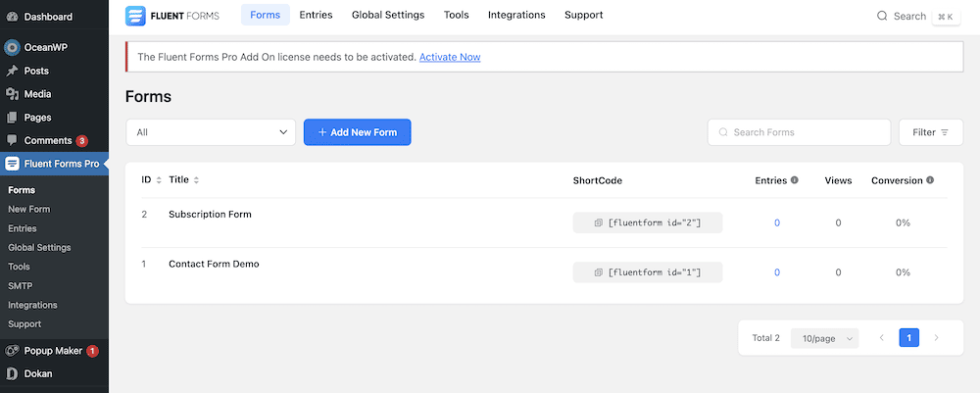The image size is (980, 393).
Task: Click the Pages icon in sidebar
Action: coord(12,118)
